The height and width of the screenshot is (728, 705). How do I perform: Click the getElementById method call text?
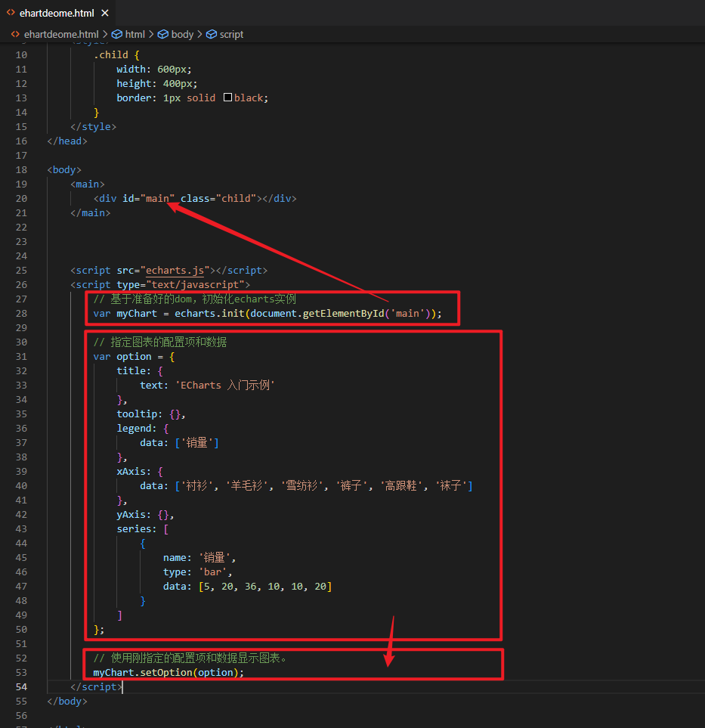343,313
